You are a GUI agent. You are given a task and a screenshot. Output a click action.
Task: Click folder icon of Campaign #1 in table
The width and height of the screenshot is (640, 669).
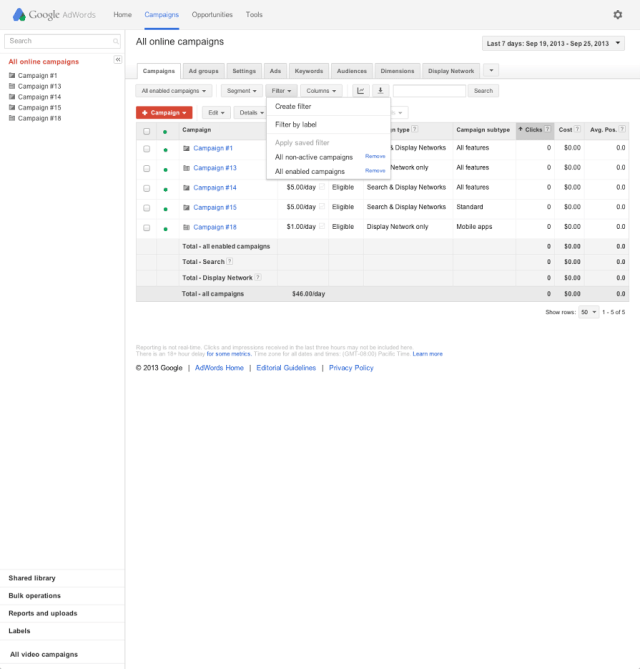pyautogui.click(x=186, y=148)
